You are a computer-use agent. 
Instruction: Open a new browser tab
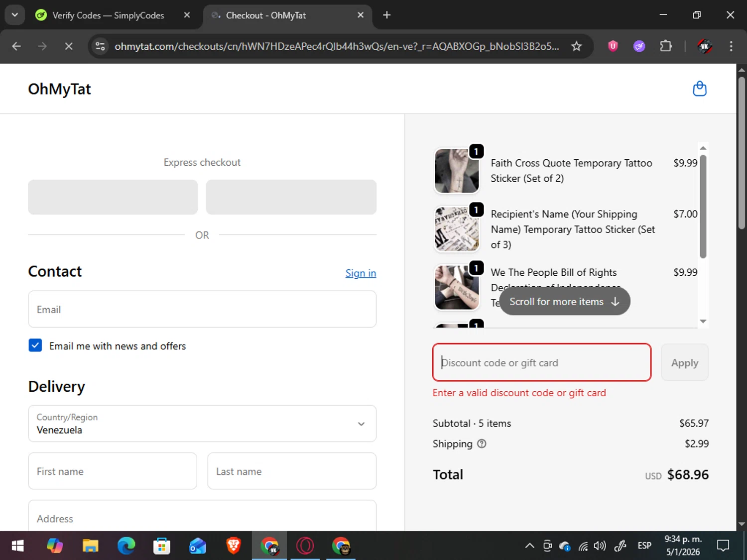(x=386, y=15)
